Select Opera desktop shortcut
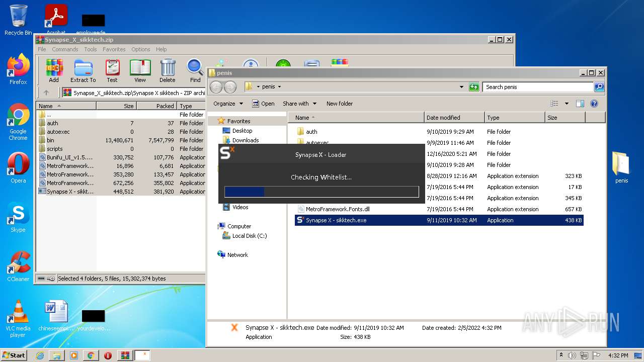The width and height of the screenshot is (644, 362). coord(18,168)
